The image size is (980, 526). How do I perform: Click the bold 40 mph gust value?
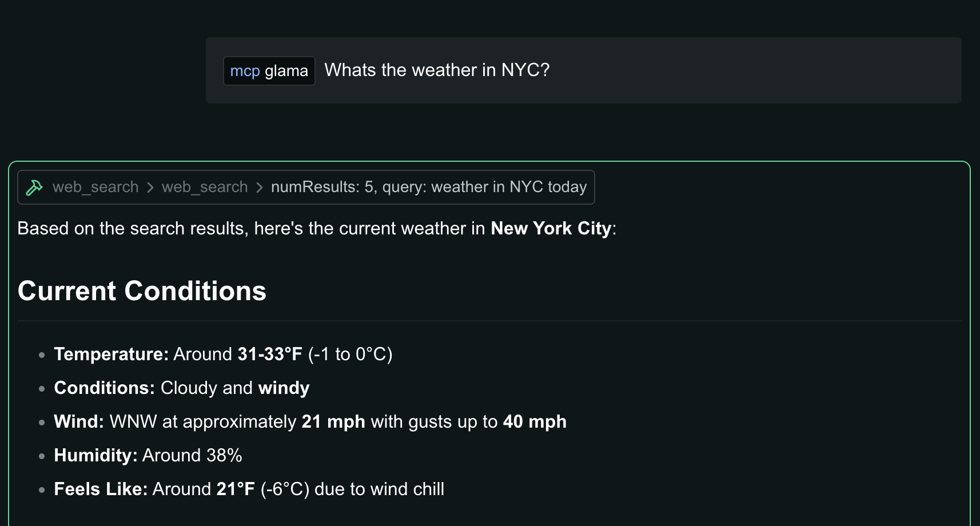click(x=535, y=422)
